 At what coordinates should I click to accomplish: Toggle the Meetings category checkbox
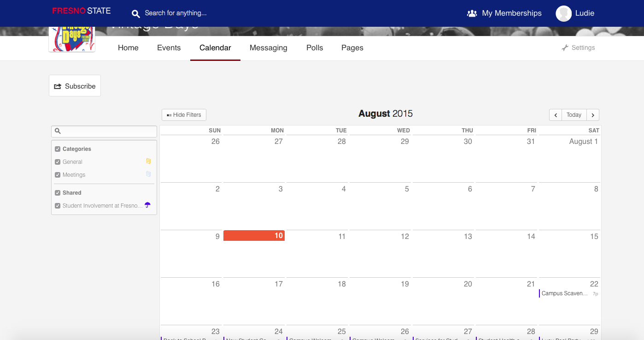[58, 175]
